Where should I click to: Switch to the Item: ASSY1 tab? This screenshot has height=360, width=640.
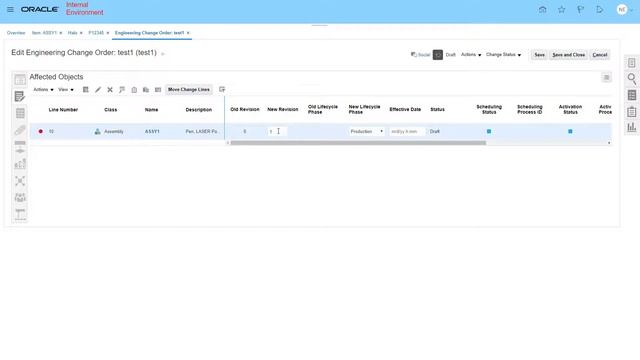click(x=44, y=33)
